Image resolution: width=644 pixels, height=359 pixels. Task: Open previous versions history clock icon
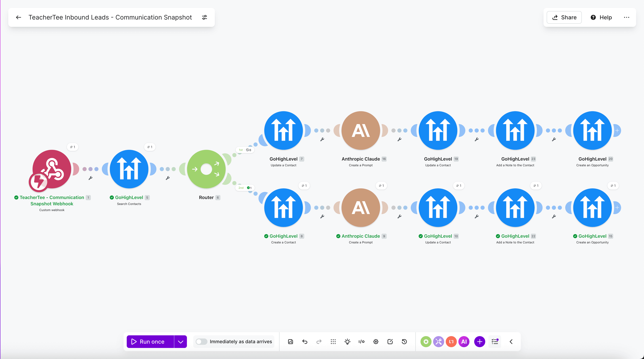pos(404,341)
